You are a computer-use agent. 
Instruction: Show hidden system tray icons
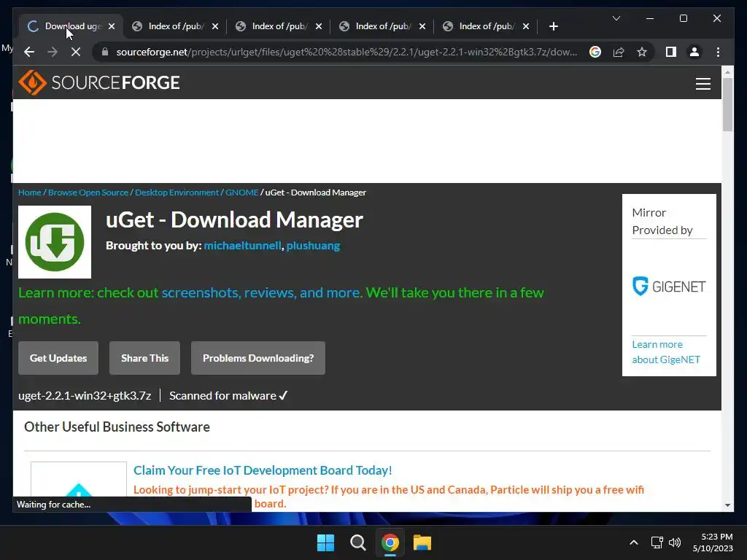click(634, 542)
